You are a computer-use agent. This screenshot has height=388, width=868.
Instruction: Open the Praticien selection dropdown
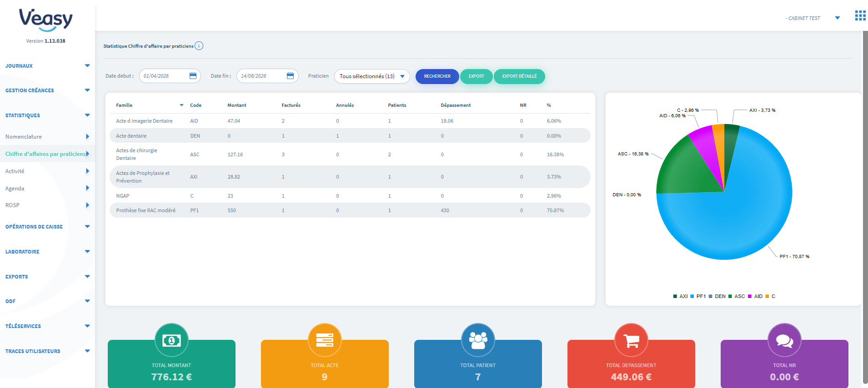click(372, 76)
